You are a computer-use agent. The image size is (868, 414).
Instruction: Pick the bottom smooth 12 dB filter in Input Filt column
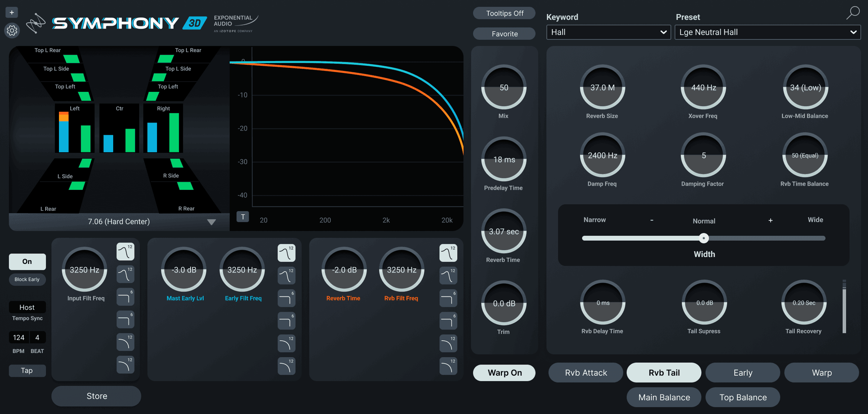125,365
